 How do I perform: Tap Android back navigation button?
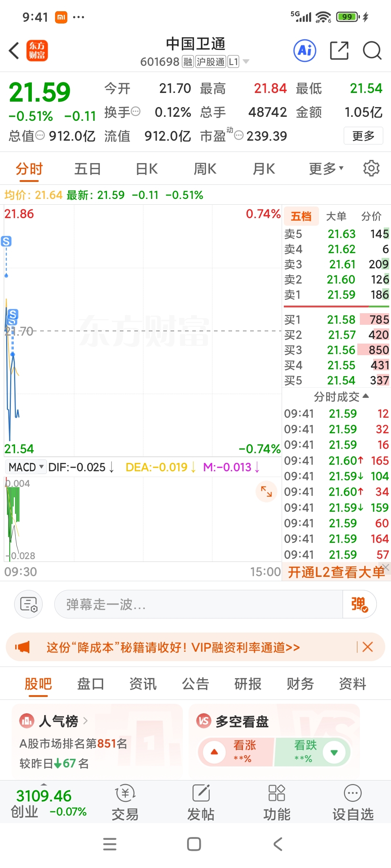point(278,844)
